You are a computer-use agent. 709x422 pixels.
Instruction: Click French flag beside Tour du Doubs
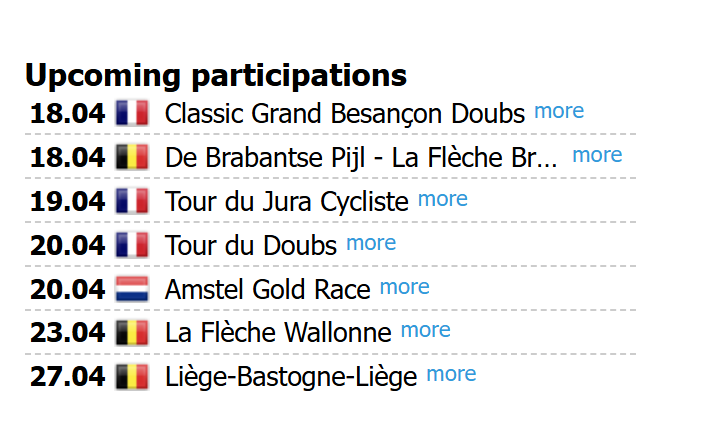132,245
